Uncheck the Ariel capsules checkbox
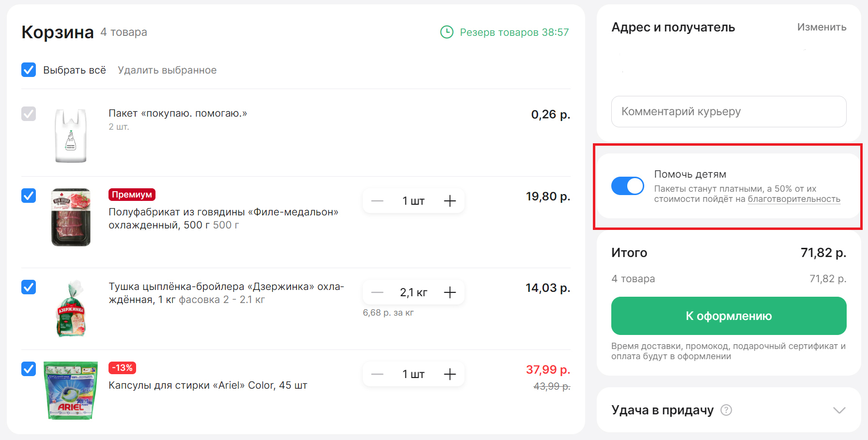868x440 pixels. coord(29,369)
